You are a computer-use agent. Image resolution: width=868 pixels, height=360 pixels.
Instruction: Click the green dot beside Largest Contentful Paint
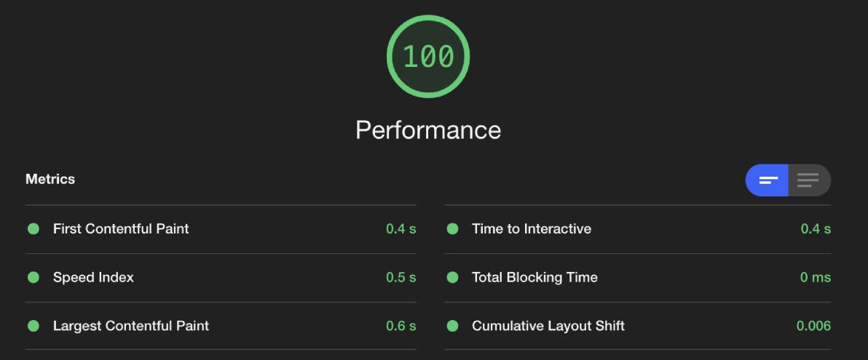coord(33,327)
